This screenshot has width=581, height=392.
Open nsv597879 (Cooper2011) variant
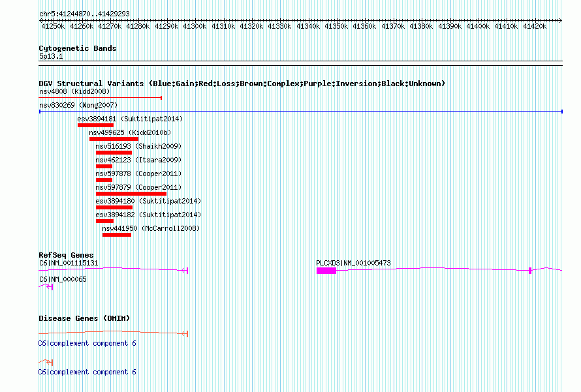click(138, 187)
